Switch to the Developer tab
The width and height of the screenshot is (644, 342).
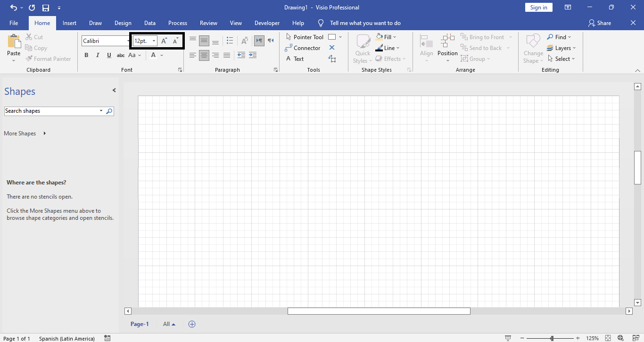(x=267, y=23)
